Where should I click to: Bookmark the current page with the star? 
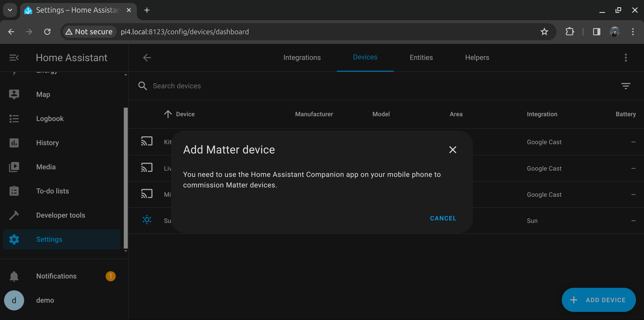click(x=544, y=32)
